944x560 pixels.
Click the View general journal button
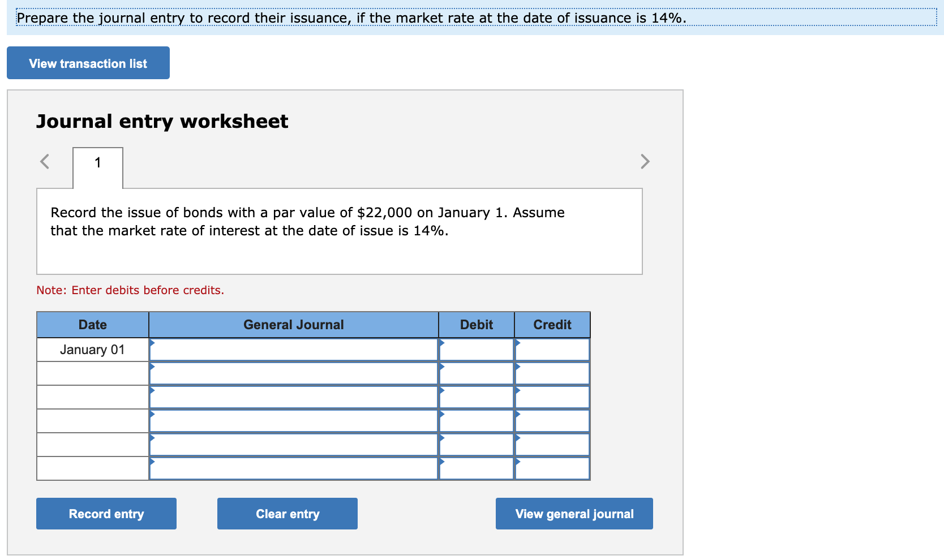click(573, 514)
